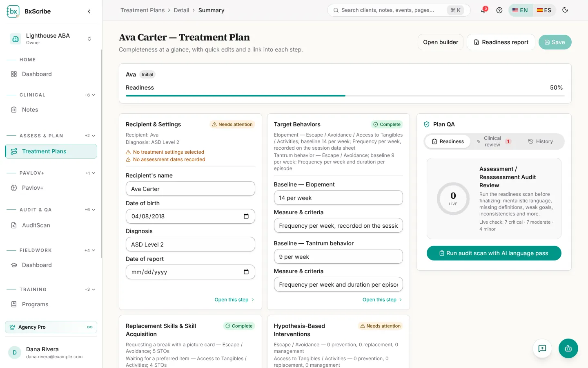Click the Readiness progress bar
The image size is (588, 368).
point(345,96)
